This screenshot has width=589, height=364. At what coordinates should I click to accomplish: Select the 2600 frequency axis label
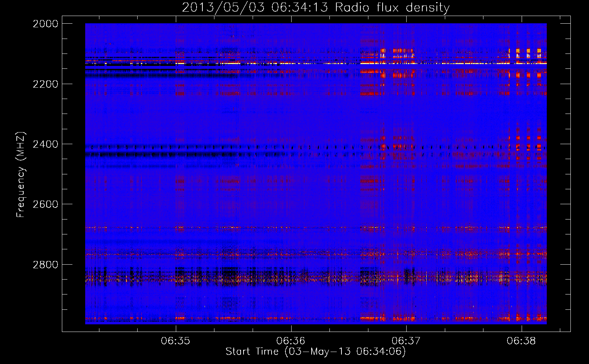46,204
